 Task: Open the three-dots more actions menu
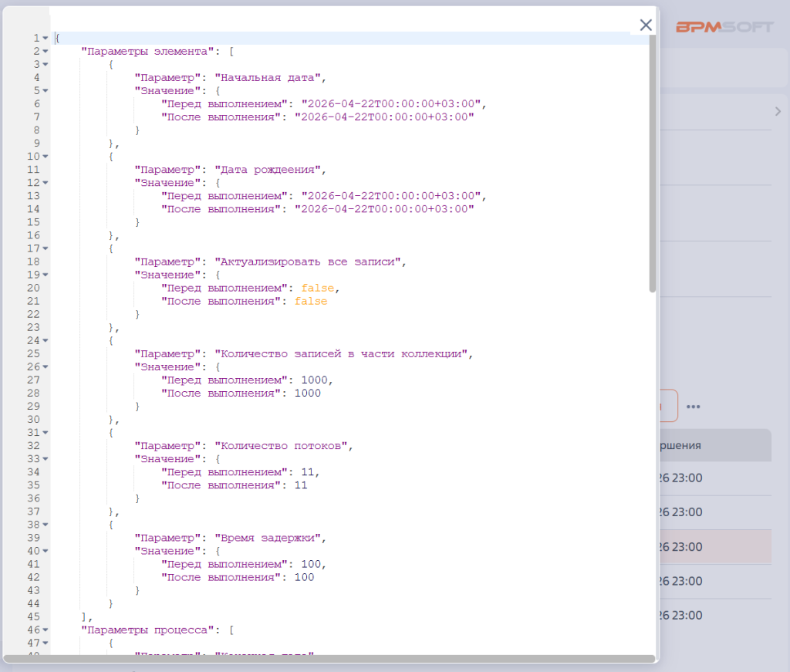pos(694,407)
